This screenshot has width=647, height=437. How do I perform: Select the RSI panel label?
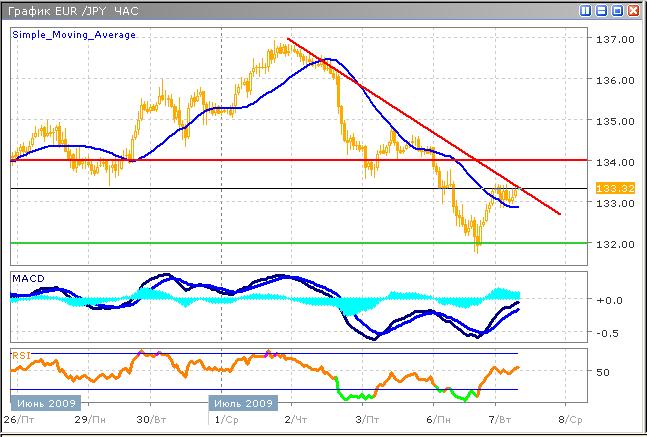point(20,354)
